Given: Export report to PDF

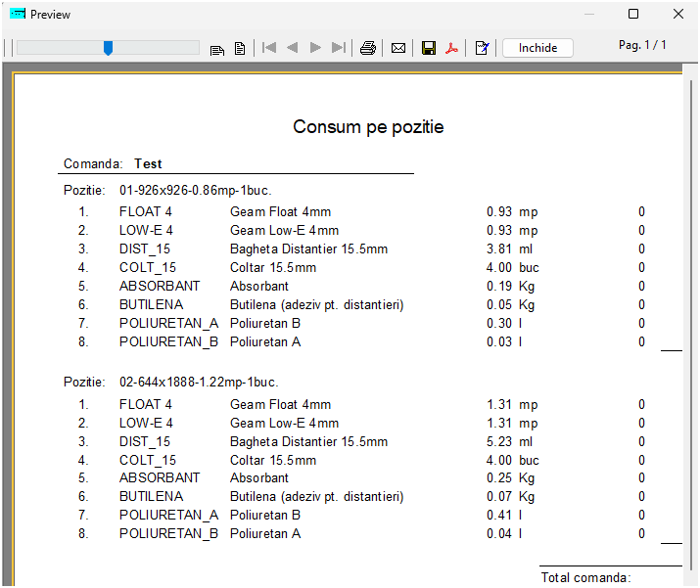Looking at the screenshot, I should pos(451,48).
